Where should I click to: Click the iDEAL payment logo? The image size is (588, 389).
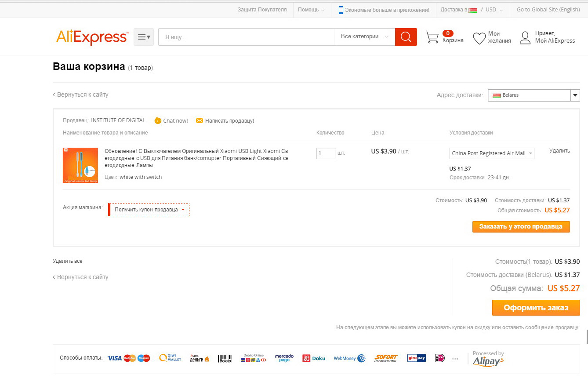440,358
